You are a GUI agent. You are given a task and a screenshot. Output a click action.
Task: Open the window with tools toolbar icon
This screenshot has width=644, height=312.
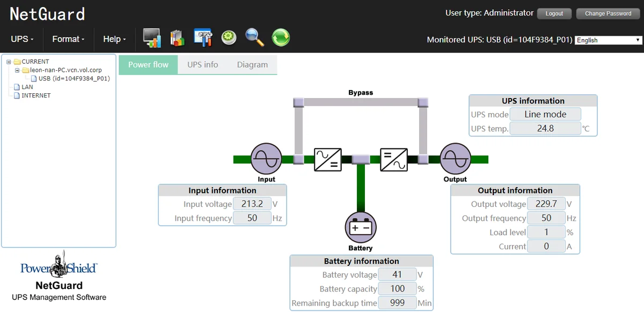coord(203,38)
